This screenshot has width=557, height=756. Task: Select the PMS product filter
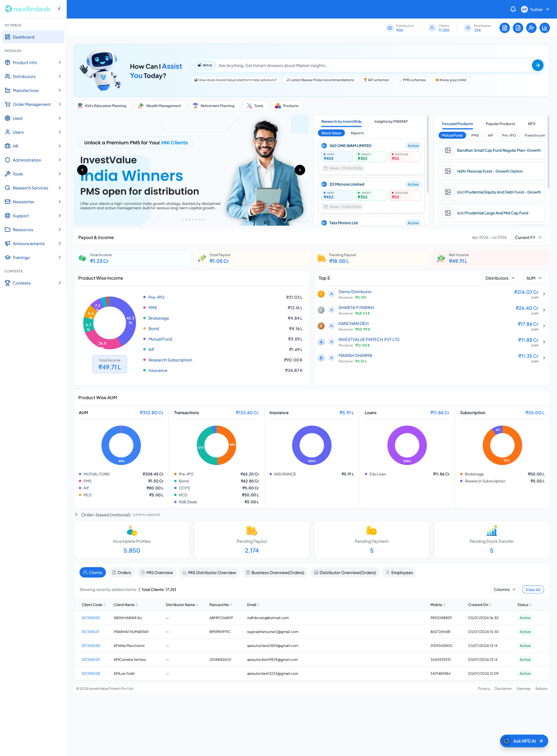475,135
